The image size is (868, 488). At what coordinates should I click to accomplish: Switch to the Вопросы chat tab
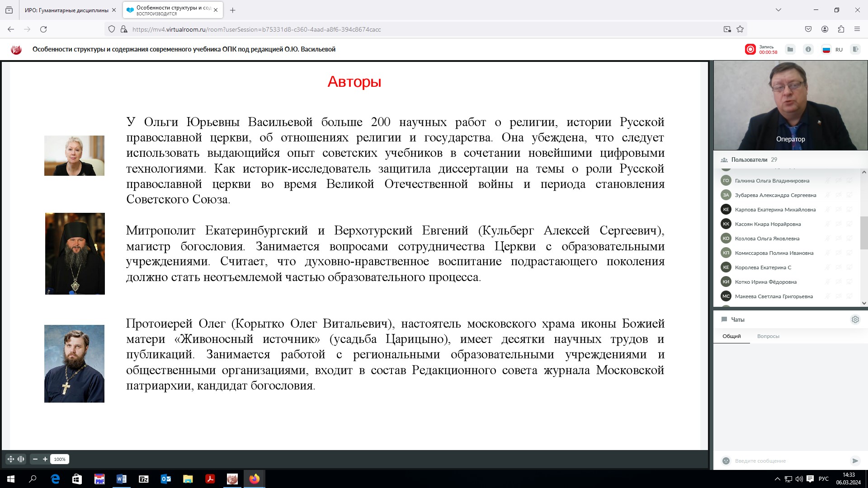768,336
